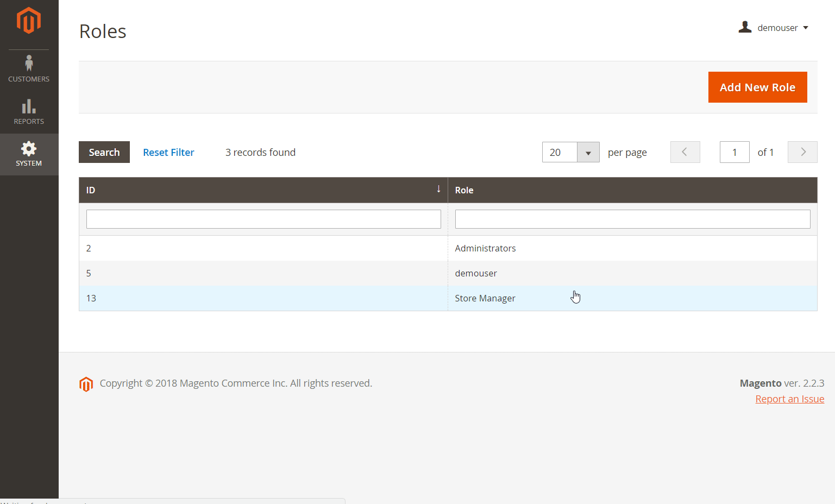
Task: Focus the Role filter input field
Action: tap(632, 219)
